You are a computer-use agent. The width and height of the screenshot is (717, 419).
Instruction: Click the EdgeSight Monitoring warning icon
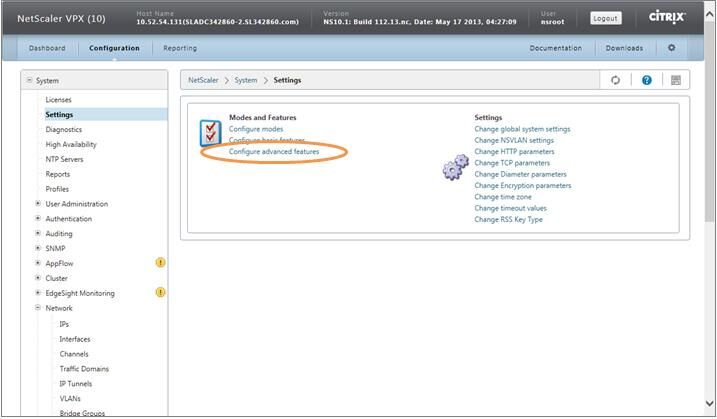[161, 292]
